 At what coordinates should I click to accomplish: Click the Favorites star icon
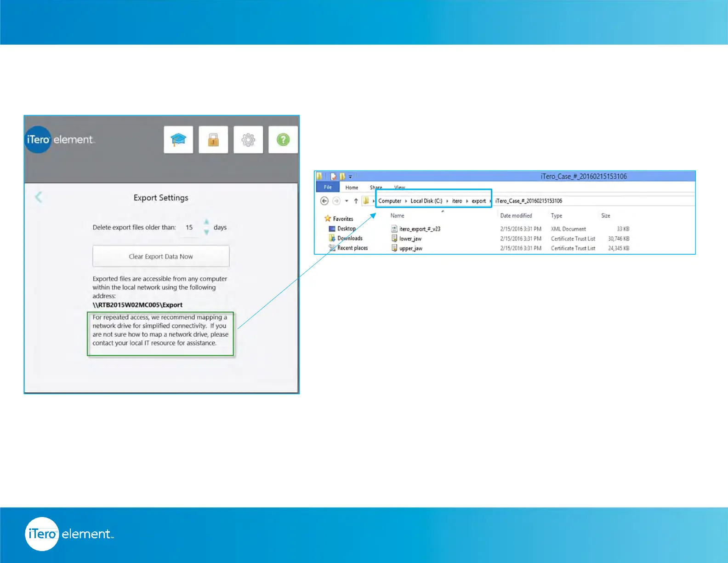click(x=328, y=218)
